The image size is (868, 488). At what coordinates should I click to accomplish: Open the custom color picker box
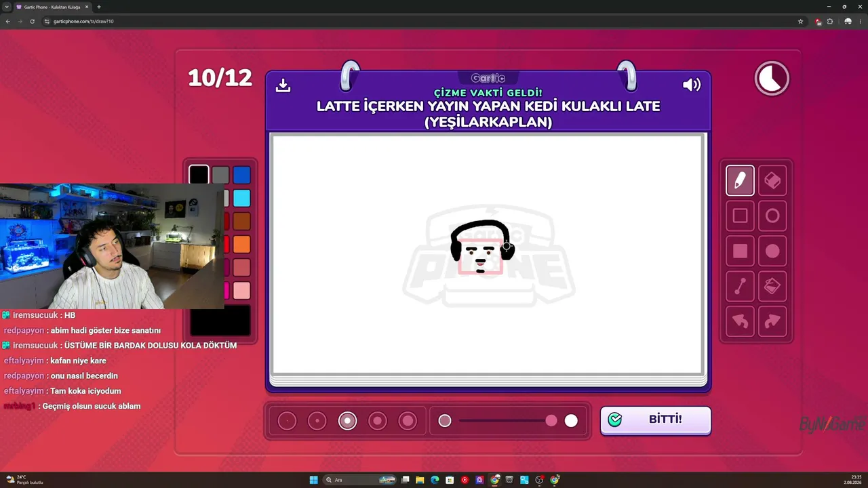tap(220, 321)
